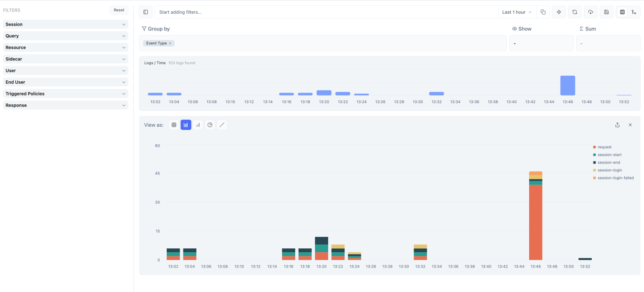Image resolution: width=644 pixels, height=292 pixels.
Task: Click the Reset filters button
Action: tap(119, 10)
